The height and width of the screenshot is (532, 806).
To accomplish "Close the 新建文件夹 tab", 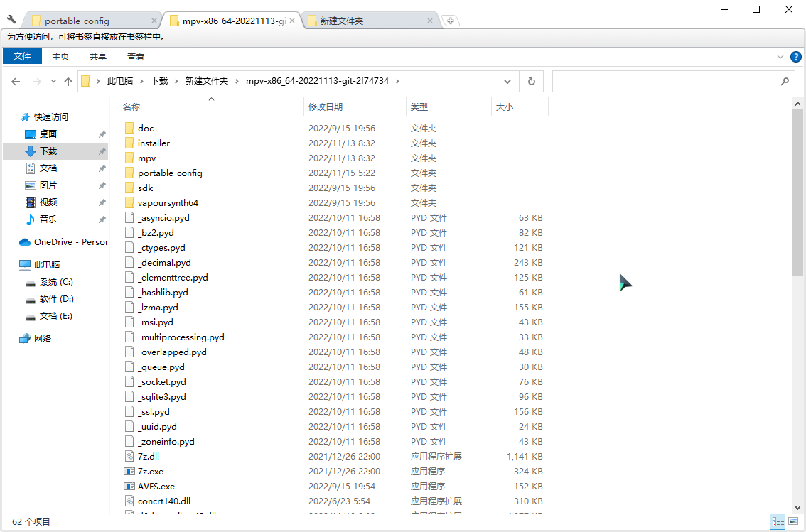I will (430, 21).
